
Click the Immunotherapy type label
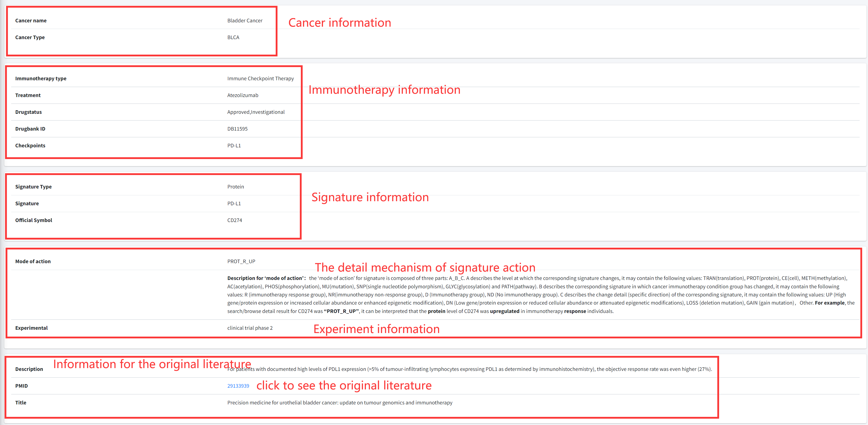pos(40,78)
